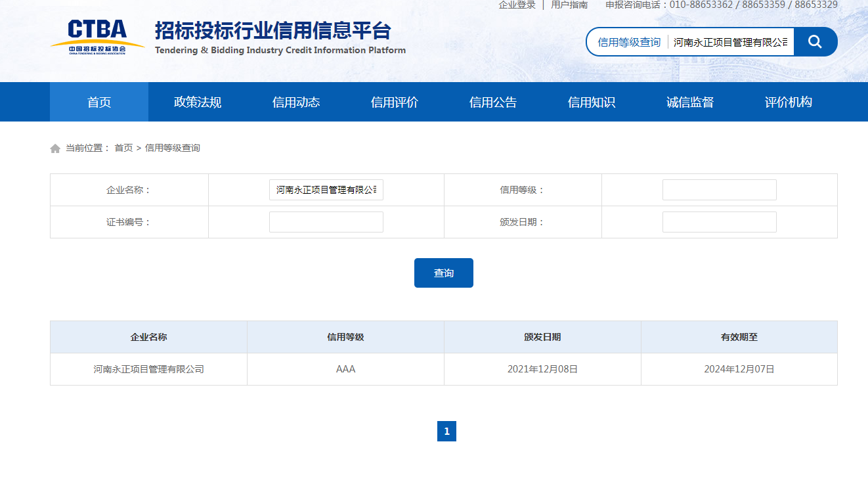Screen dimensions: 868x490
Task: Open the 信用等级查询 search type selector
Action: click(x=628, y=42)
